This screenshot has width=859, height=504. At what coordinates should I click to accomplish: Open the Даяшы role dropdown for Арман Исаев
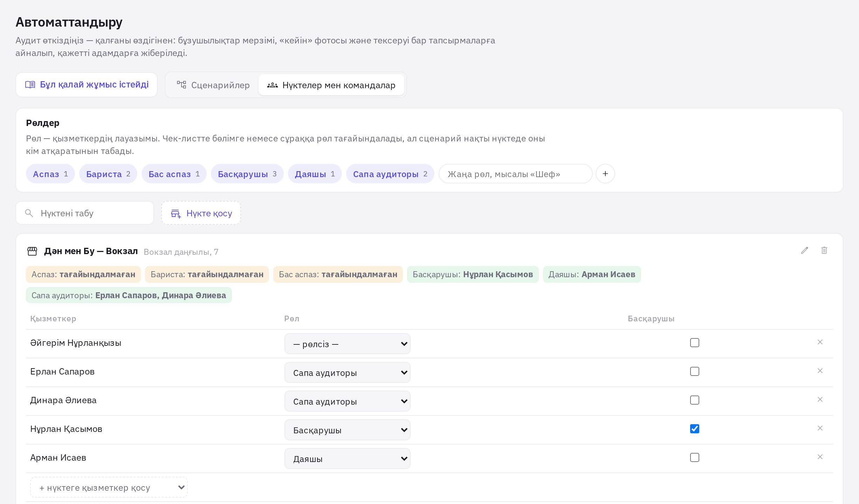click(347, 458)
